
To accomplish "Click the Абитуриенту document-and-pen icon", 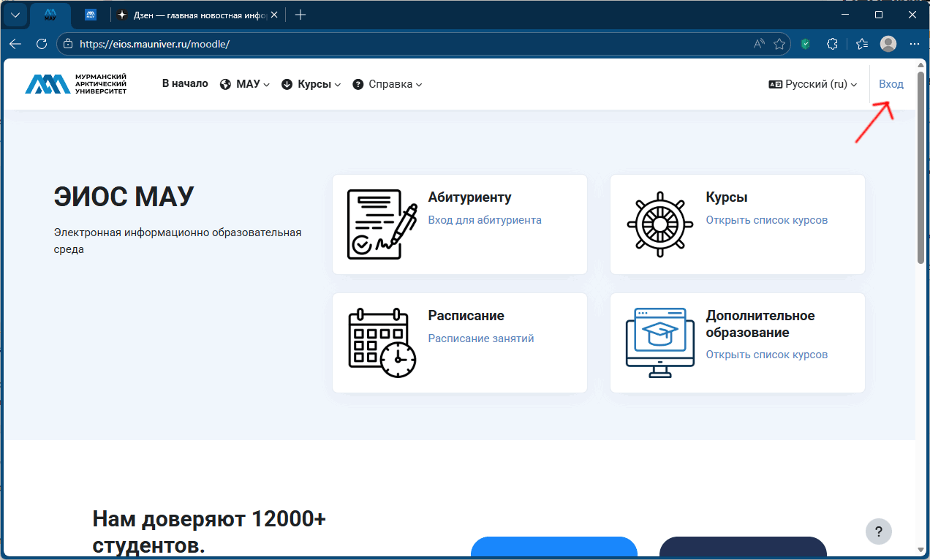I will click(382, 224).
